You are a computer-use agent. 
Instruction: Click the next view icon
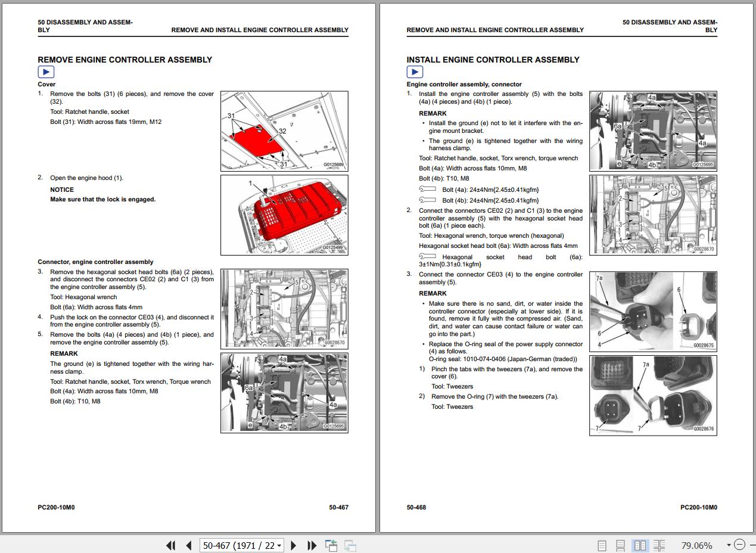(x=350, y=545)
